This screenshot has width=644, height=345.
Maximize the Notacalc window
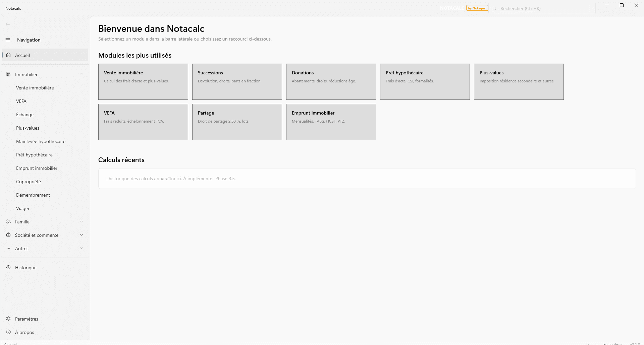[x=622, y=5]
